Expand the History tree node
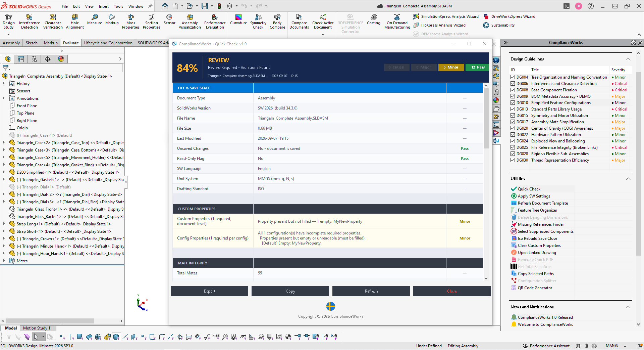Screen dimensions: 644x350 (x=4, y=84)
